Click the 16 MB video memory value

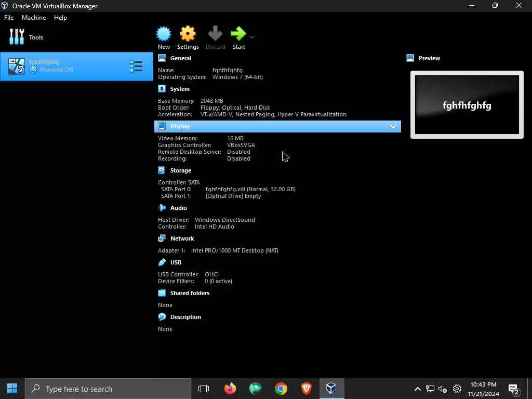[235, 138]
